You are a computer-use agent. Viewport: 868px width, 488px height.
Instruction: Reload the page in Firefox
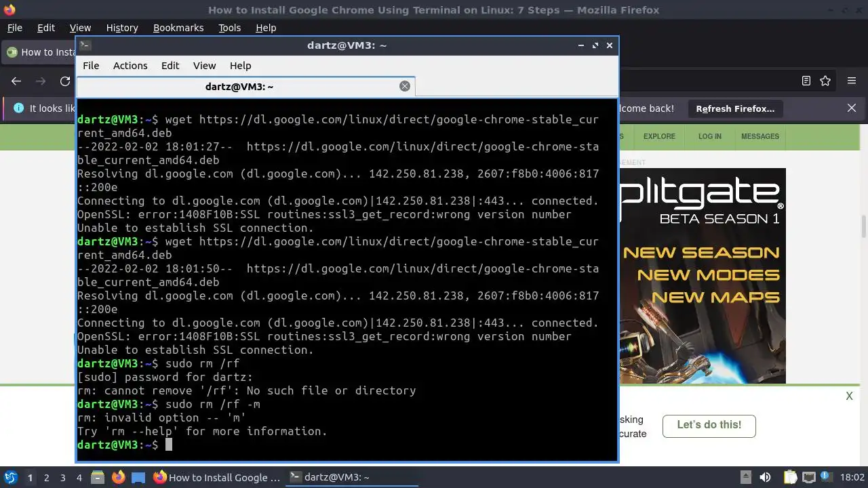point(65,81)
